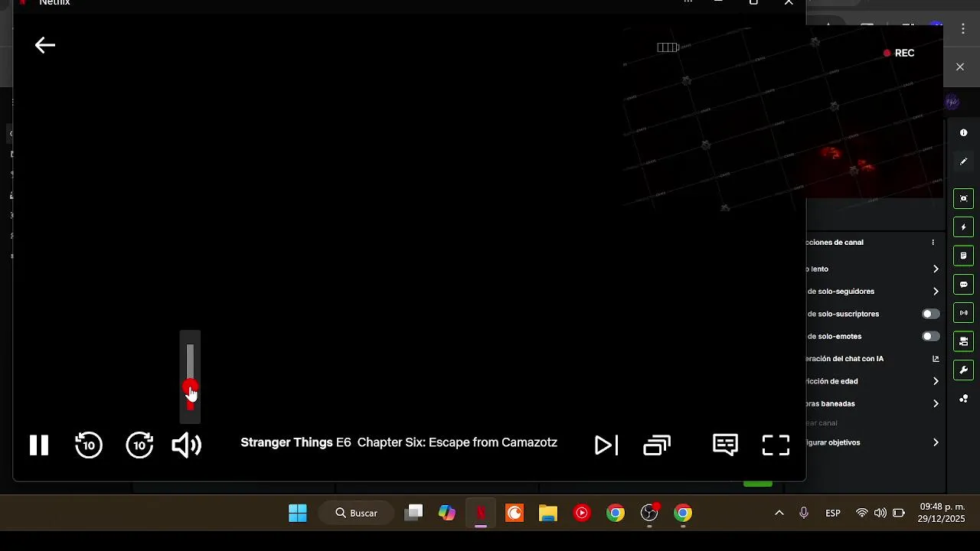This screenshot has width=980, height=551.
Task: Click the Stranger Things episode title text
Action: tap(399, 442)
